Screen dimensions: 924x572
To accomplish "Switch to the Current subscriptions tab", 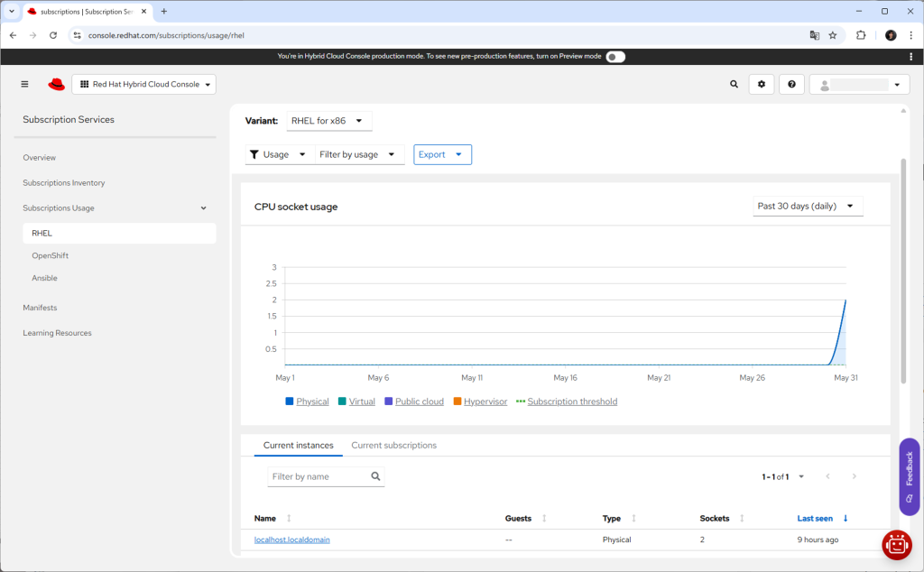I will coord(393,446).
